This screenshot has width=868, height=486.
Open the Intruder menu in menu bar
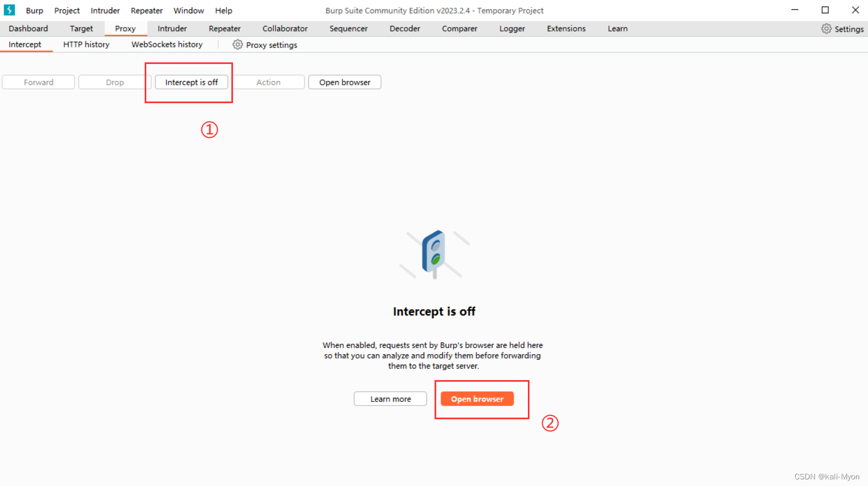[105, 10]
